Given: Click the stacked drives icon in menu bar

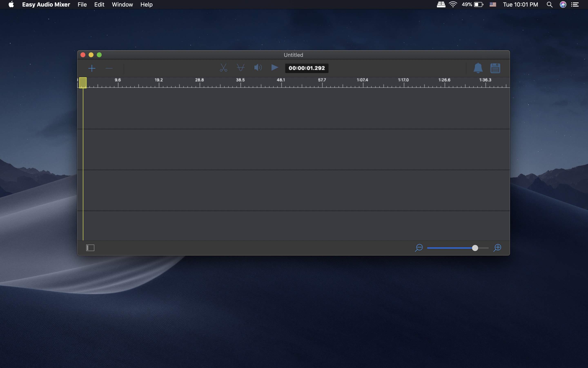Looking at the screenshot, I should (441, 4).
